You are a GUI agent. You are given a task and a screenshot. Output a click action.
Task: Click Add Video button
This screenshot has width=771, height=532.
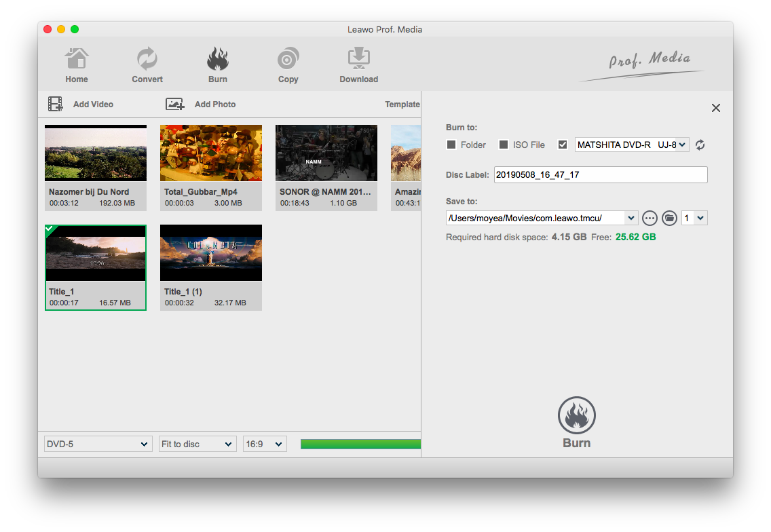(81, 104)
